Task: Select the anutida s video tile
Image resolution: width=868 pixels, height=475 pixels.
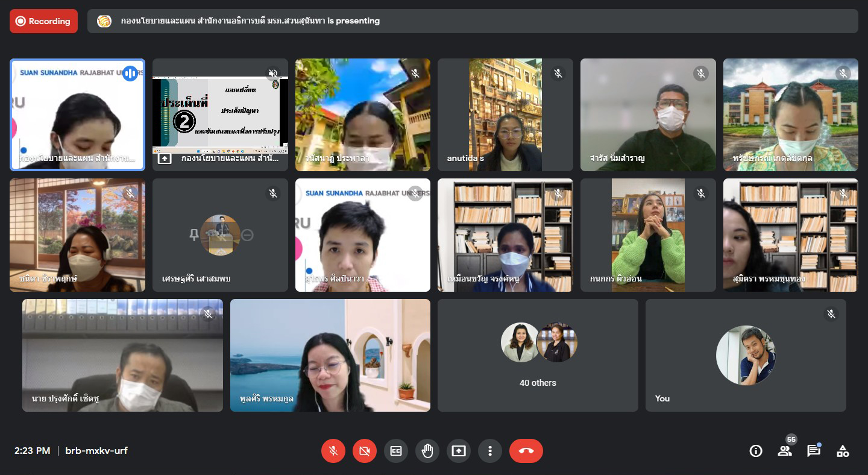Action: coord(505,115)
